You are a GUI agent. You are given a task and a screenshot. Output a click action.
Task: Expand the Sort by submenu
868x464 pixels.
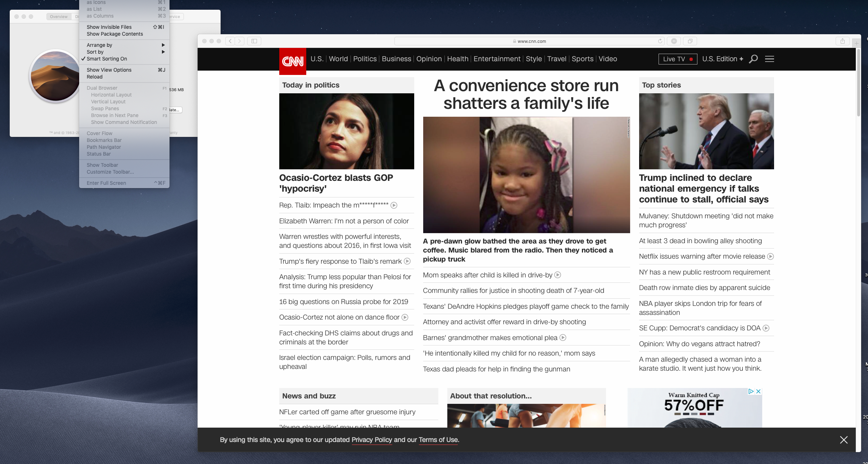tap(124, 52)
